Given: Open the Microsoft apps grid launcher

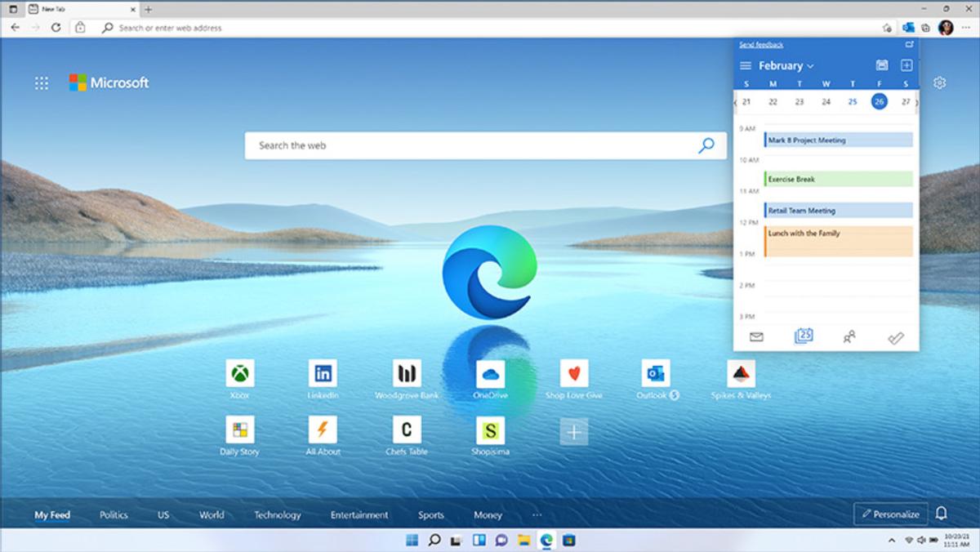Looking at the screenshot, I should click(42, 82).
